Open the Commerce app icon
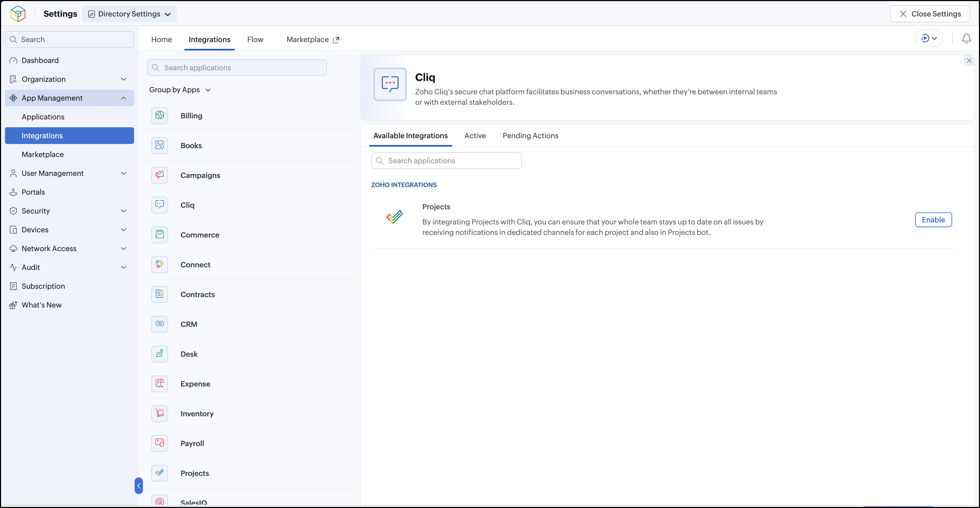 pyautogui.click(x=159, y=235)
